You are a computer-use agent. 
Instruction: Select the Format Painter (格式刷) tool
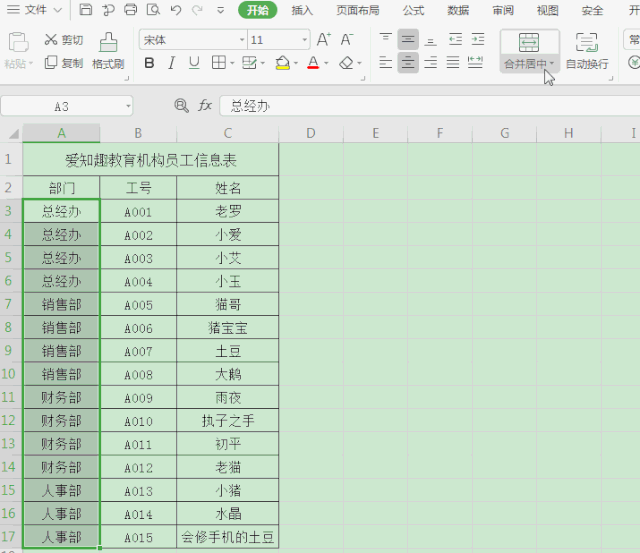pos(108,51)
